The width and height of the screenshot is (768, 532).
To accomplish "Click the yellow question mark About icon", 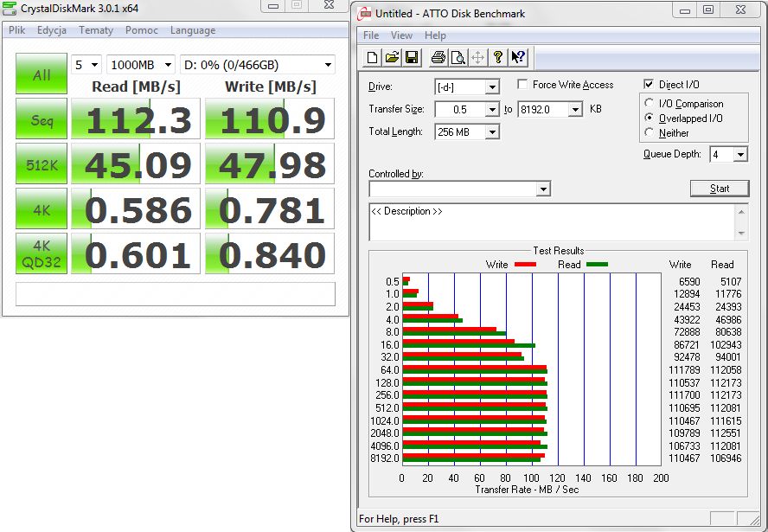I will pos(497,58).
